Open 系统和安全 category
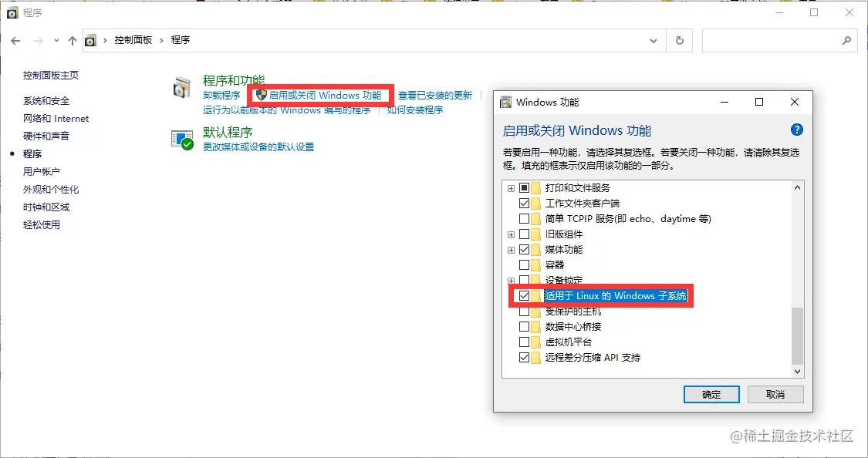Screen dimensions: 868x458 click(46, 101)
